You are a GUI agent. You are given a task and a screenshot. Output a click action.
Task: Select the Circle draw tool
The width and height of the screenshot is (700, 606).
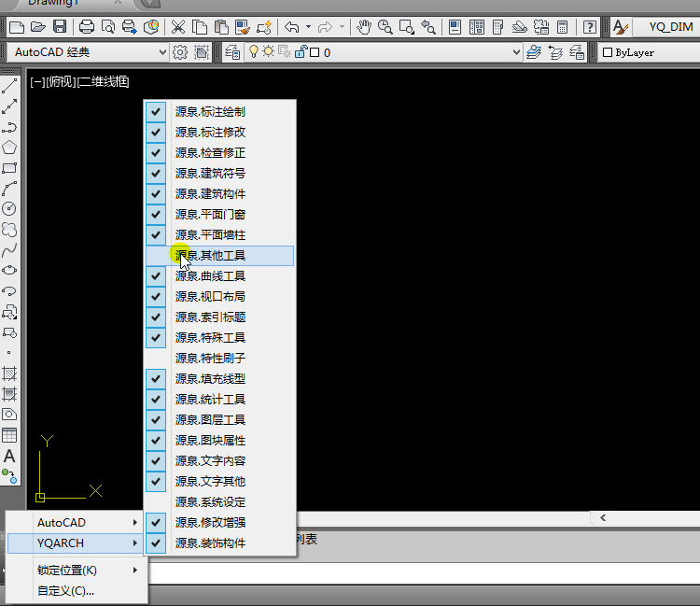pyautogui.click(x=9, y=208)
